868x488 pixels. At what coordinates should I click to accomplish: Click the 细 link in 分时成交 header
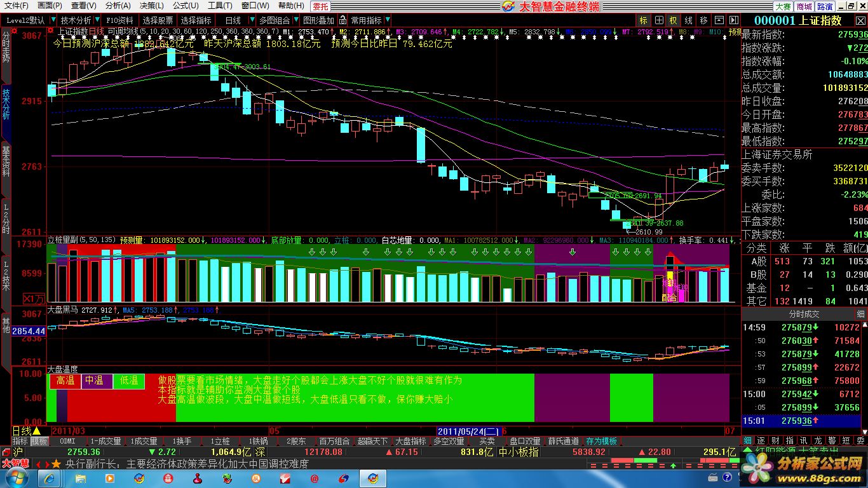click(860, 314)
